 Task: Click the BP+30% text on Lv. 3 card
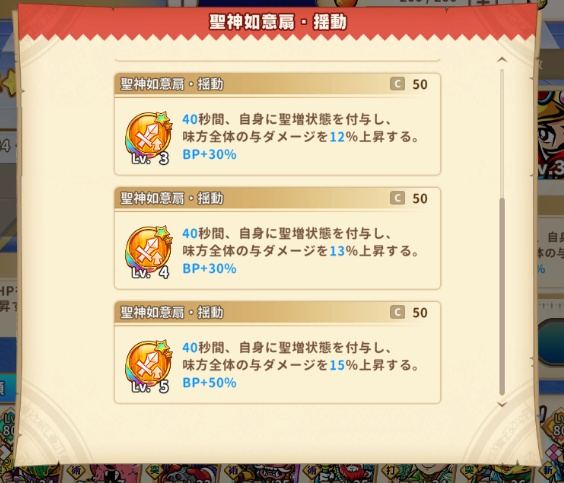click(x=209, y=155)
